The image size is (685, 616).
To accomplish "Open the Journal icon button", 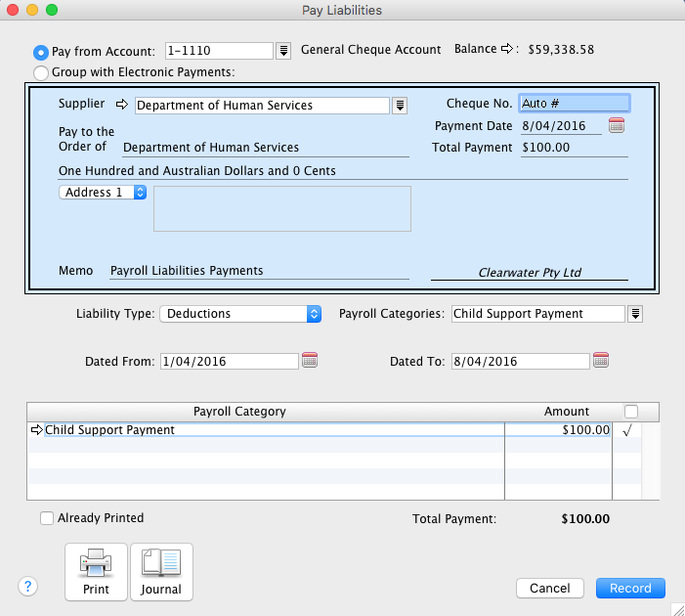I will [x=161, y=572].
